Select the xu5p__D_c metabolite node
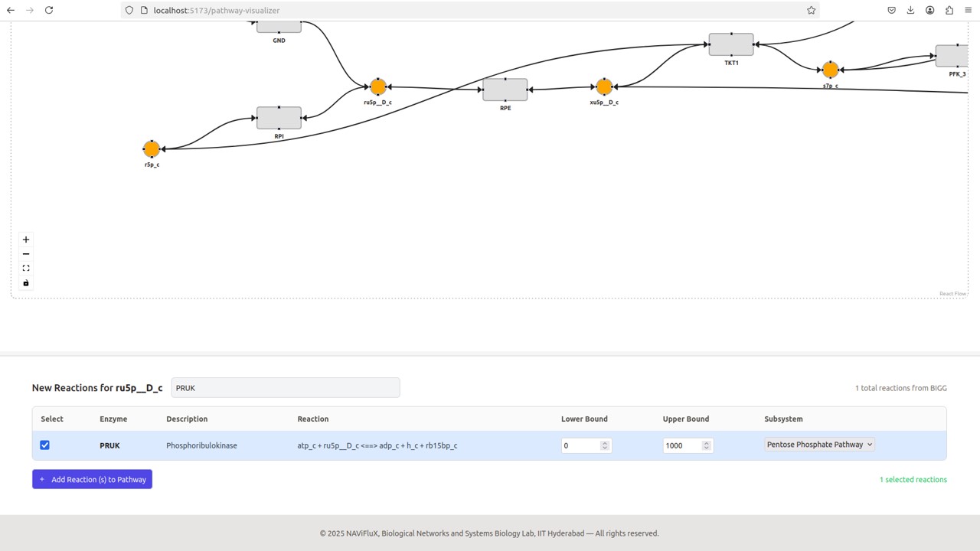 coord(604,87)
